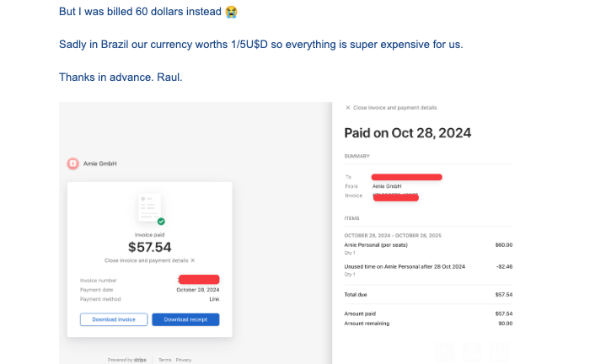Click Amount paid label
The height and width of the screenshot is (364, 595).
click(360, 314)
